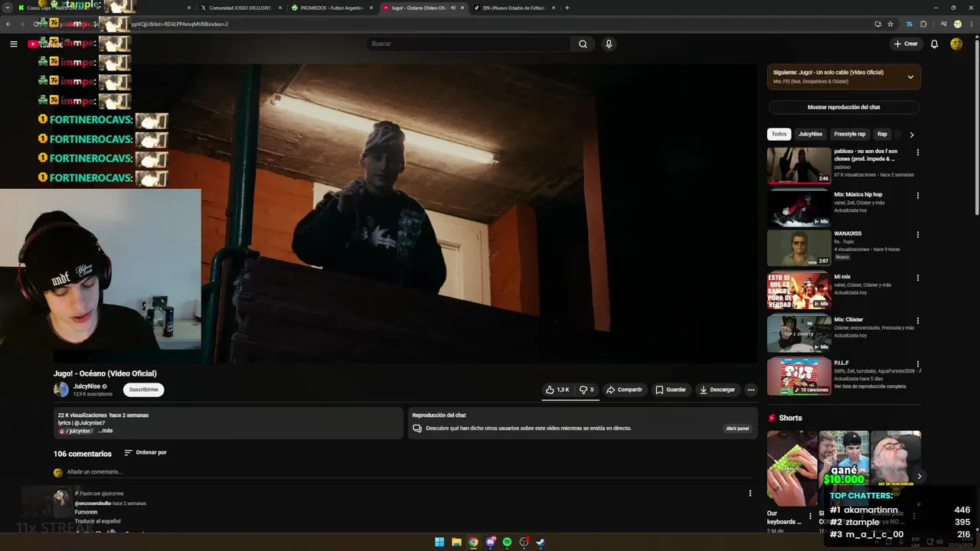This screenshot has height=551, width=980.
Task: Select the Rap filter chip
Action: pyautogui.click(x=882, y=134)
